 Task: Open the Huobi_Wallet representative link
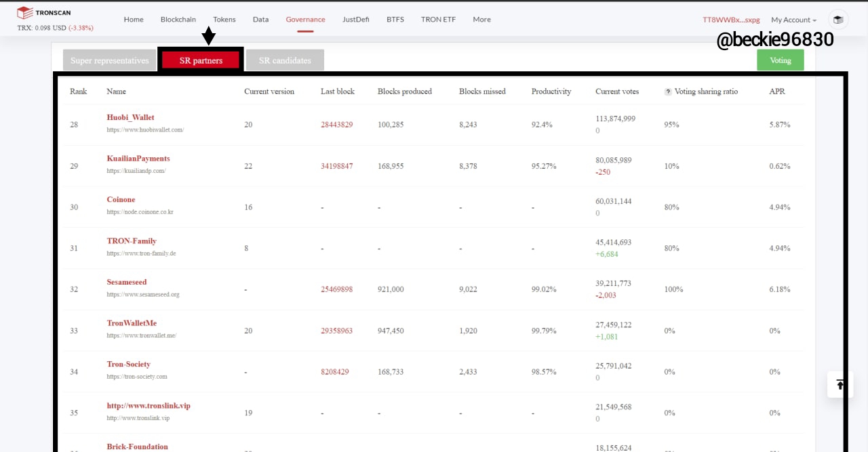click(130, 117)
